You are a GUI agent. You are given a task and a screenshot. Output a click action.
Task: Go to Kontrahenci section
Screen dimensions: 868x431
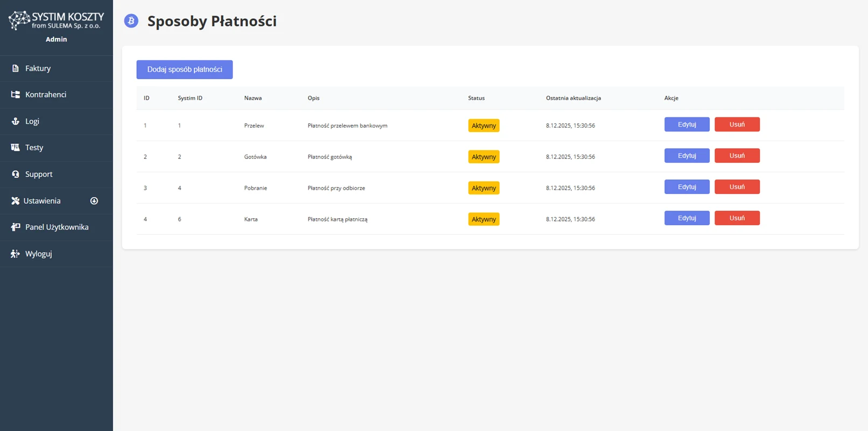click(x=57, y=95)
